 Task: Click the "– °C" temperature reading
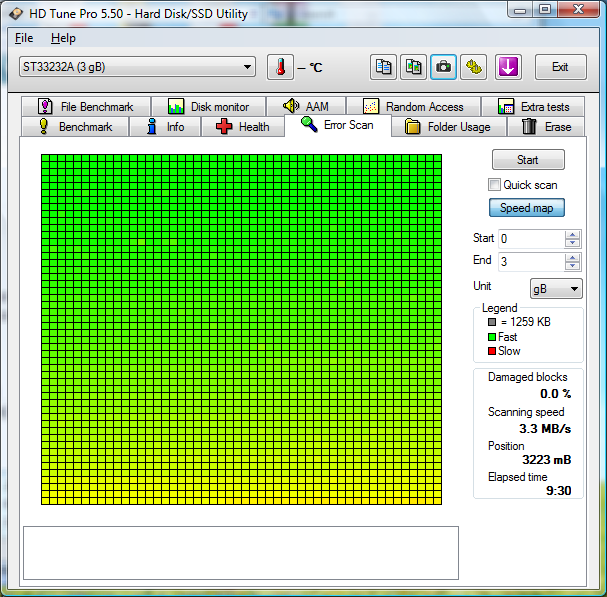tap(310, 68)
